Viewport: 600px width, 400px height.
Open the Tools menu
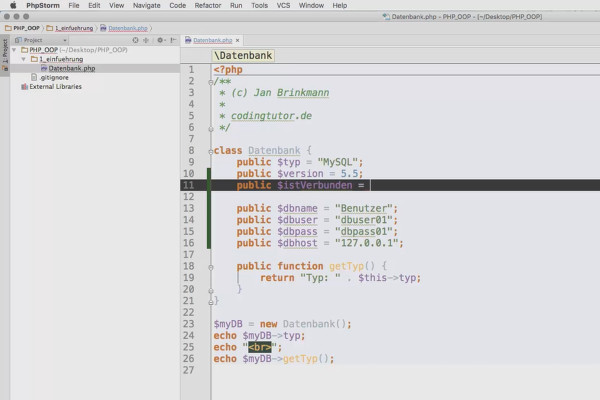pos(259,5)
